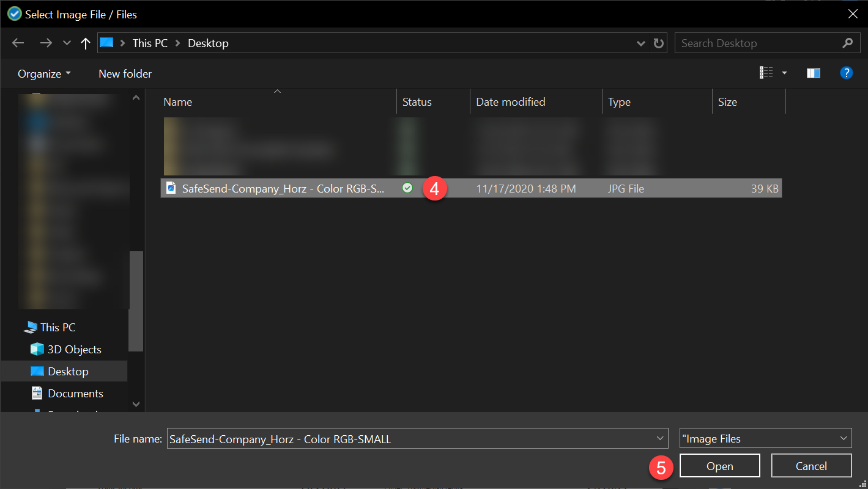Select 3D Objects in navigation tree
The width and height of the screenshot is (868, 489).
[74, 350]
